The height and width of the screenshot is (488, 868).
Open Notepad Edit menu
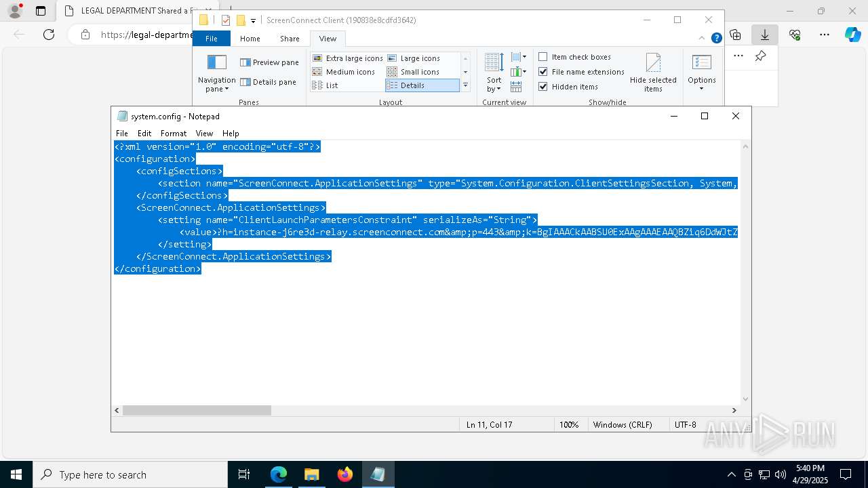point(144,134)
